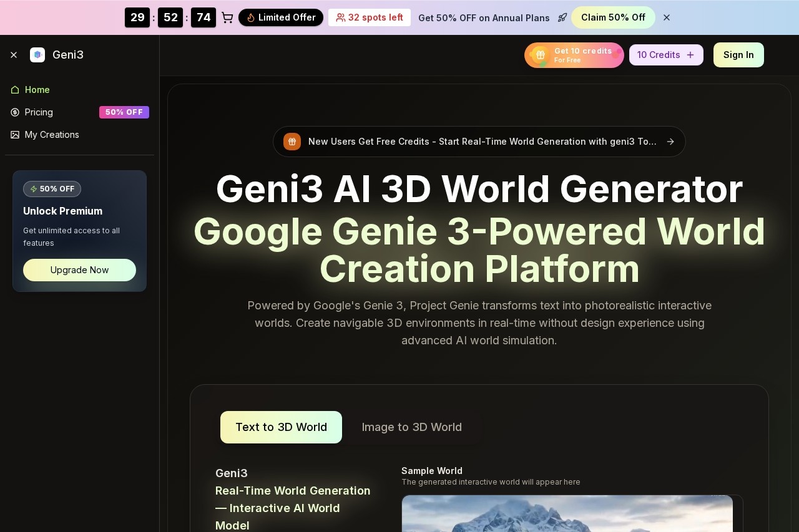The height and width of the screenshot is (532, 799).
Task: Click the Get 50% OFF on Annual Plans text
Action: point(484,17)
